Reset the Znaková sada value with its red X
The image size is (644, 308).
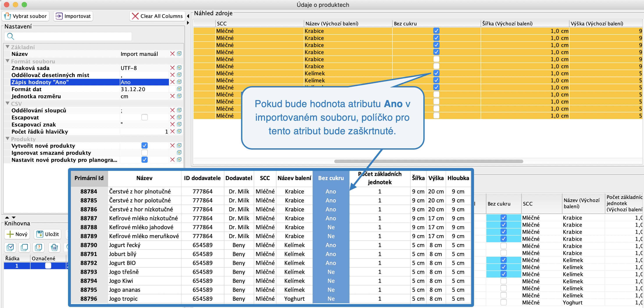[172, 68]
